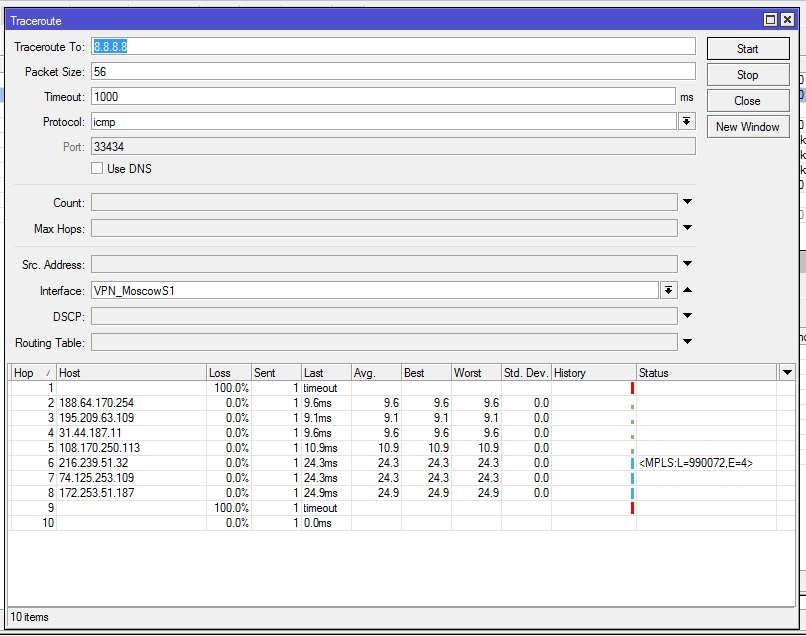Image resolution: width=806 pixels, height=636 pixels.
Task: Click the Interface VPN_MoscowS1 field
Action: [x=375, y=290]
